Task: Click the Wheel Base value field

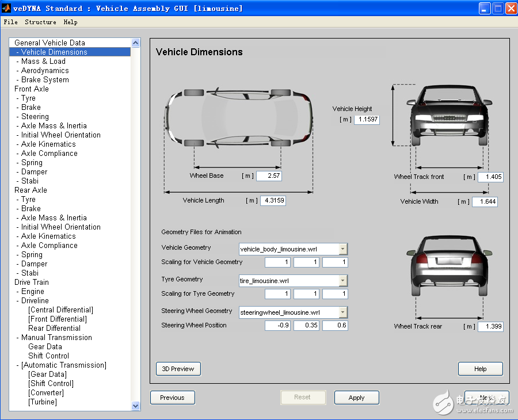Action: 269,176
